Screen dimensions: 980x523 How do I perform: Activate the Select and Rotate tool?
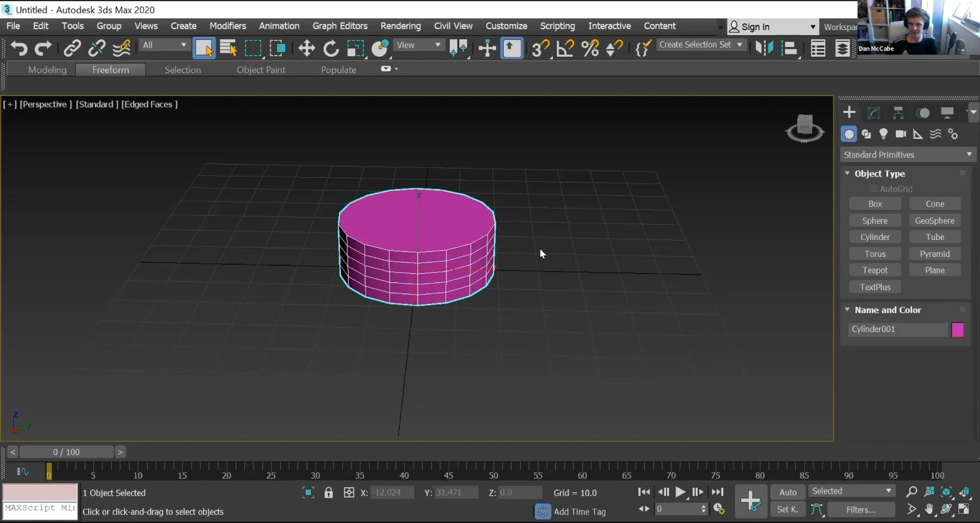(331, 48)
